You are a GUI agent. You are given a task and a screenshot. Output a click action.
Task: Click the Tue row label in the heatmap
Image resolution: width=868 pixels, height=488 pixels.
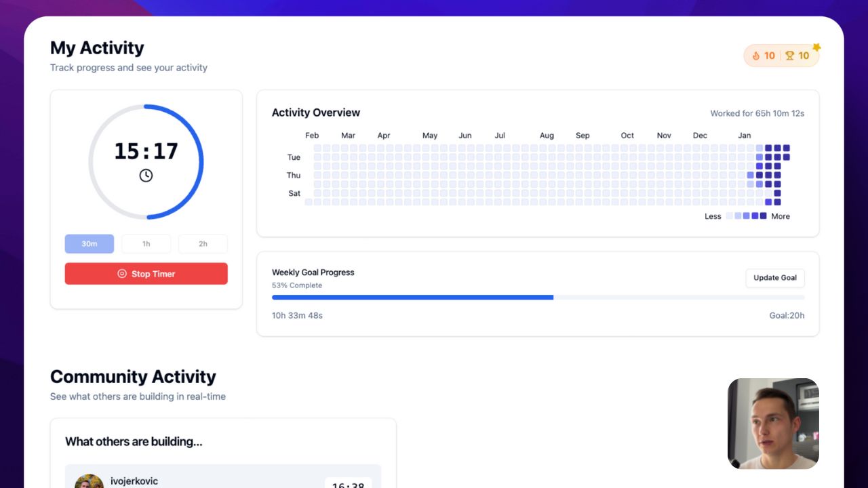(293, 157)
